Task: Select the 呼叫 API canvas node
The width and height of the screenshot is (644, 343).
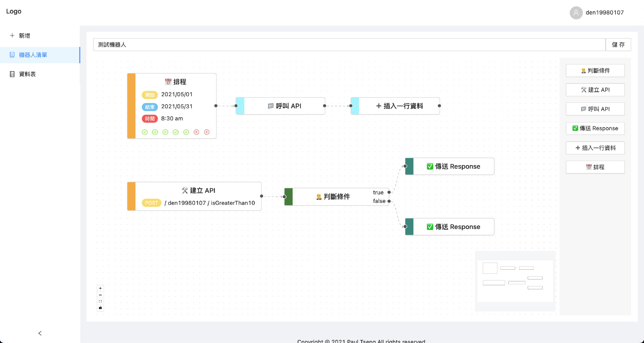Action: [280, 106]
